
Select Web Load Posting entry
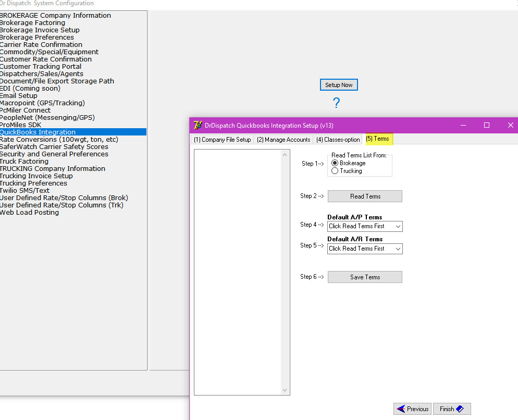pos(29,212)
